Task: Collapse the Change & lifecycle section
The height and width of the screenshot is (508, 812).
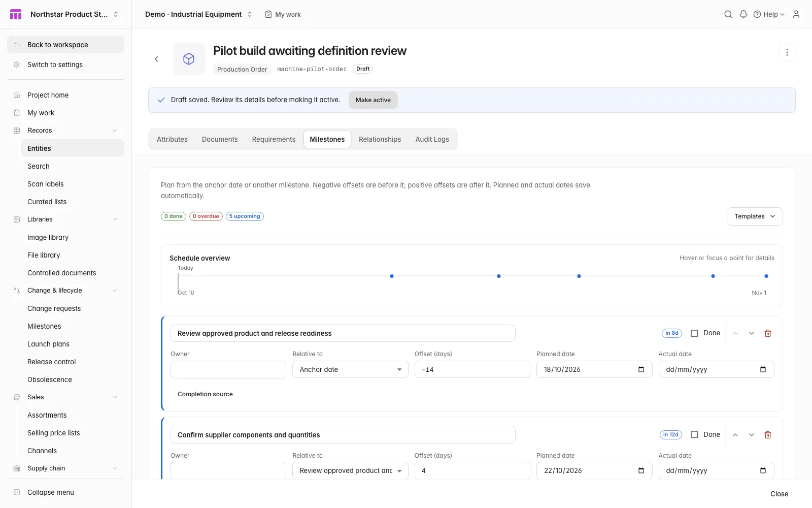Action: coord(65,291)
